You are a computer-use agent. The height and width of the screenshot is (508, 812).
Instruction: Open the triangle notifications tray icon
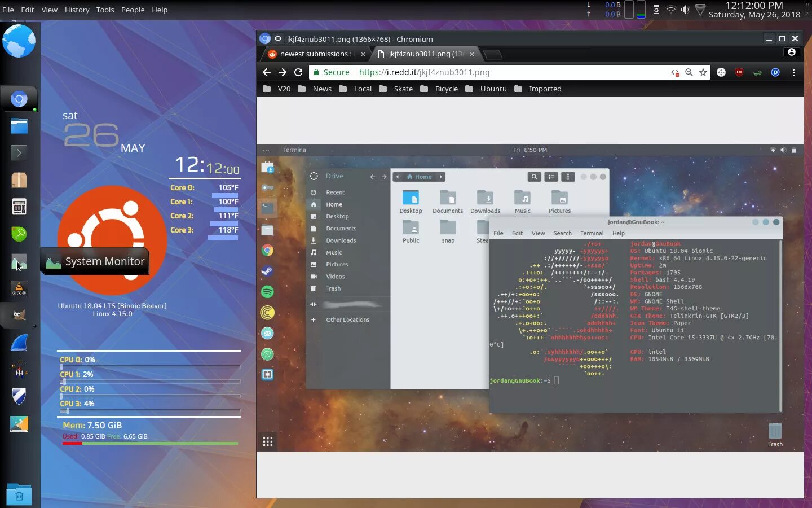pos(700,10)
